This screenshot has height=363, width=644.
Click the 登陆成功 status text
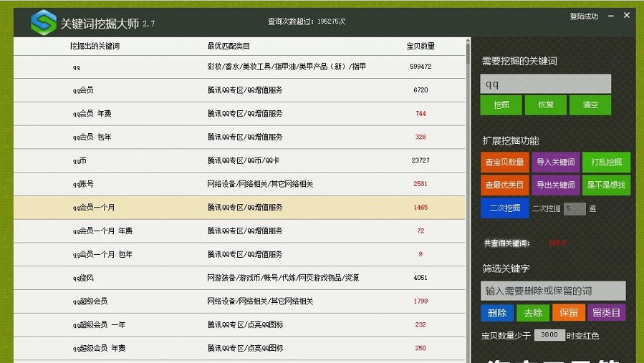pyautogui.click(x=584, y=16)
